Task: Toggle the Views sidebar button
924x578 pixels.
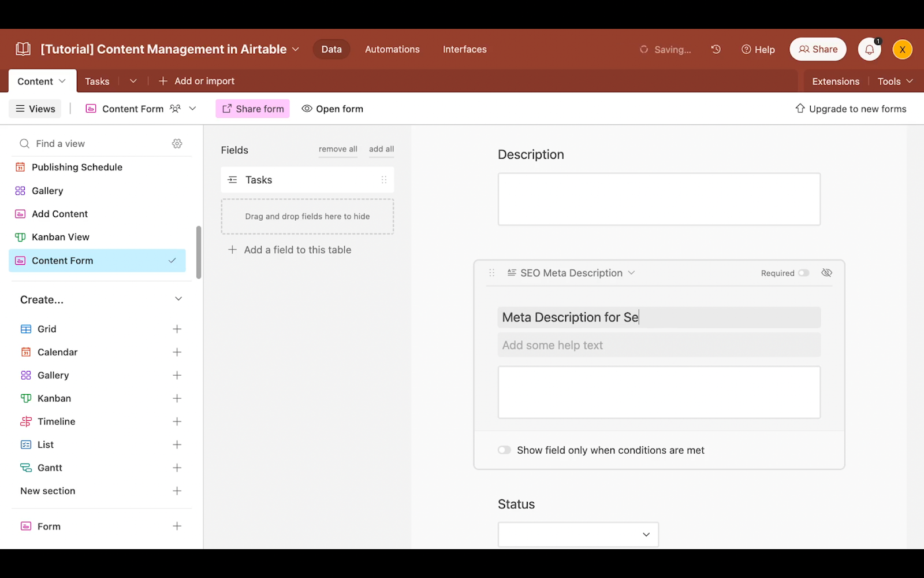Action: click(x=35, y=109)
